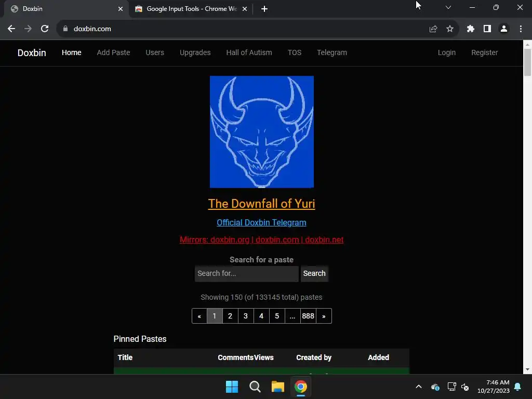Open the Chrome Extensions puzzle icon
This screenshot has width=532, height=399.
coord(470,29)
